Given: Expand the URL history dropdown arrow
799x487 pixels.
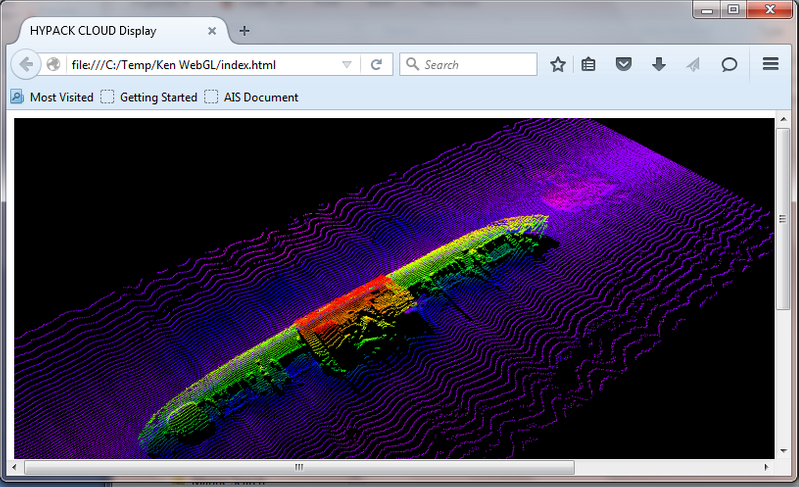Looking at the screenshot, I should point(346,65).
